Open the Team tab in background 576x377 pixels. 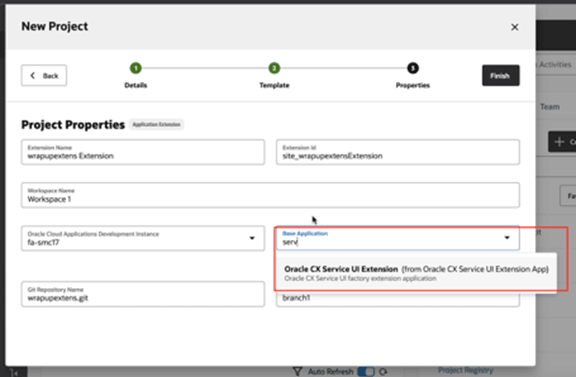(x=550, y=107)
